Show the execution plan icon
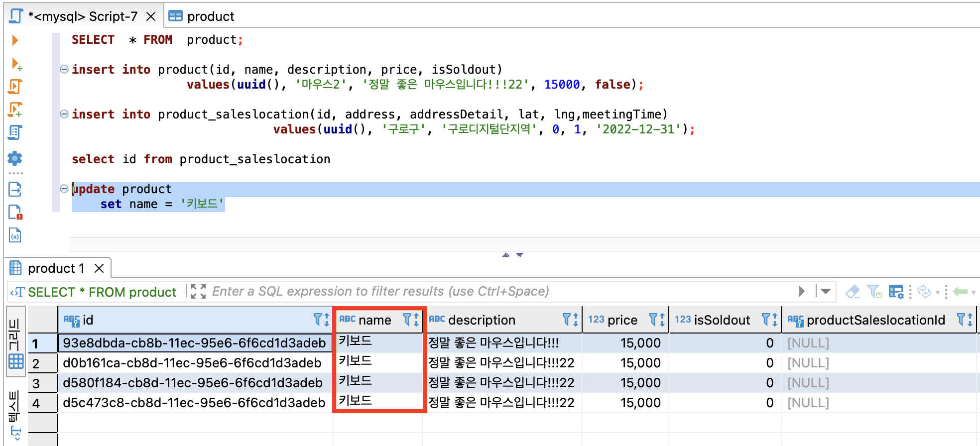Image resolution: width=980 pixels, height=446 pixels. click(x=15, y=132)
